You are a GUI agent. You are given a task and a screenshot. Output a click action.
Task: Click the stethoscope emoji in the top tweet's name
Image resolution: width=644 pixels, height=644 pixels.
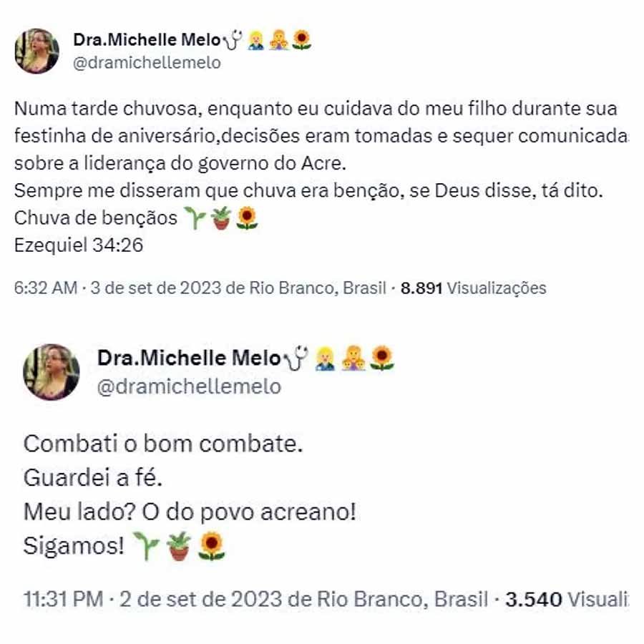[x=233, y=40]
